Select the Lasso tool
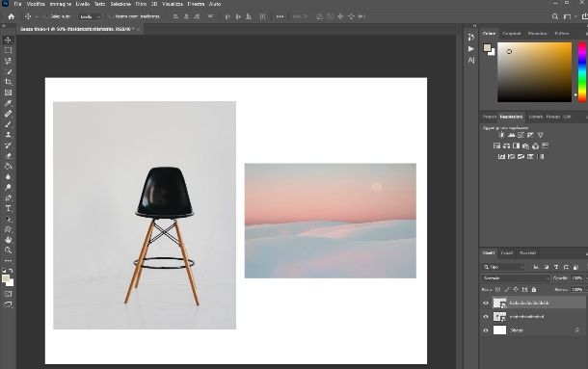Screen dimensions: 588x369 click(9, 61)
